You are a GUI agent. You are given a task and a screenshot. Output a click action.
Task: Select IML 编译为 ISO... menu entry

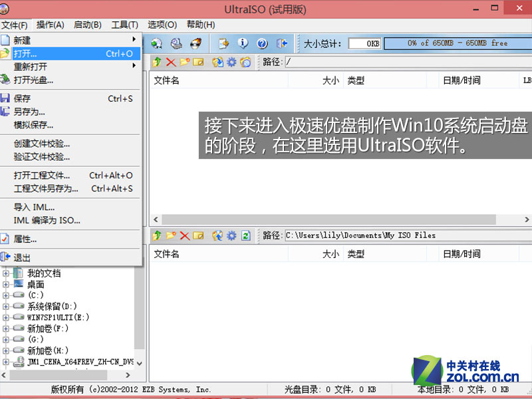coord(70,221)
